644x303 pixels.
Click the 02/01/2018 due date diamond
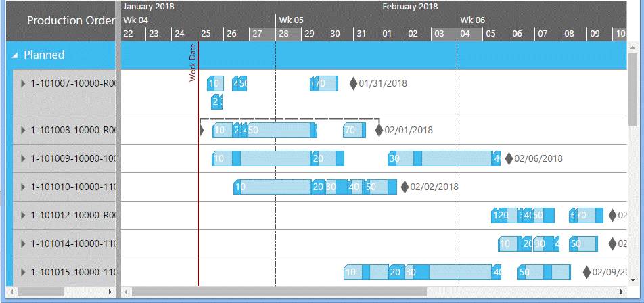pos(379,130)
